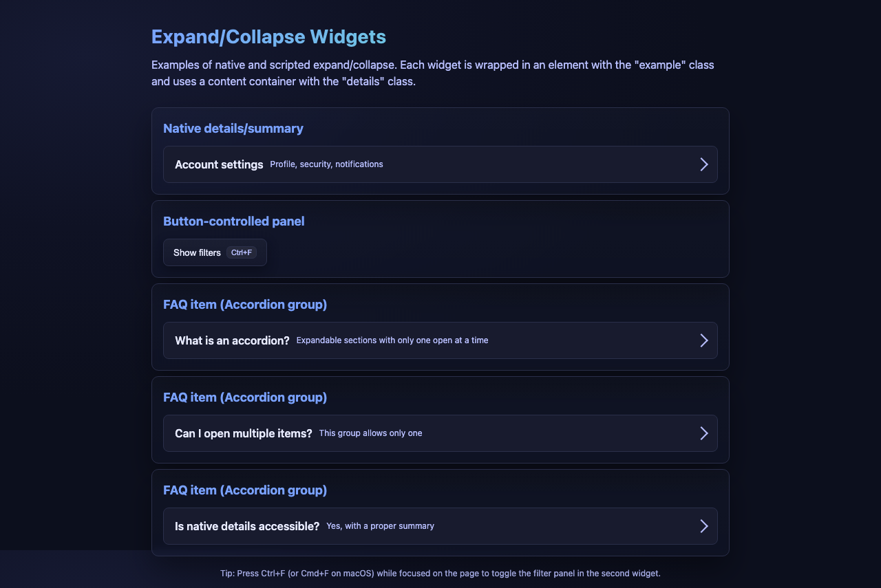
Task: Click the chevron on 'Is native details accessible?'
Action: click(x=703, y=525)
